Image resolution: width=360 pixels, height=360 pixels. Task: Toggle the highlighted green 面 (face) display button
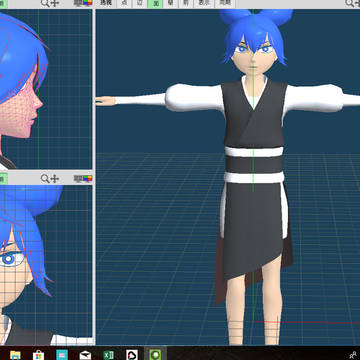pyautogui.click(x=155, y=3)
